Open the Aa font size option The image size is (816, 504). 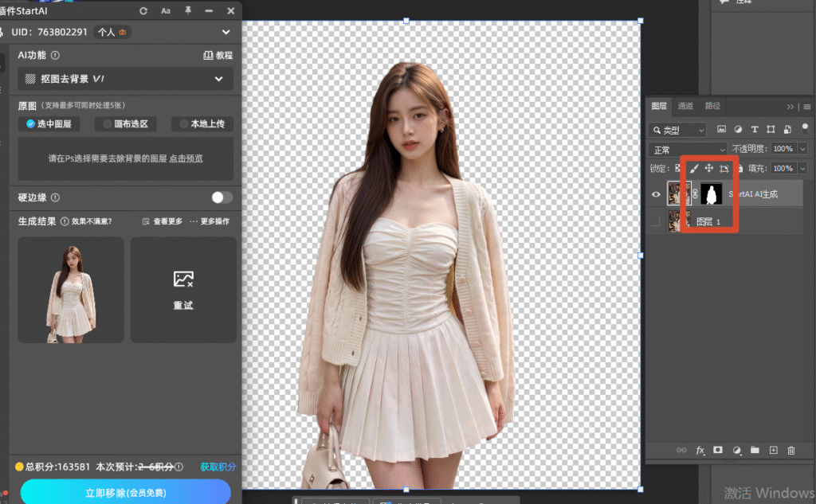pyautogui.click(x=166, y=11)
